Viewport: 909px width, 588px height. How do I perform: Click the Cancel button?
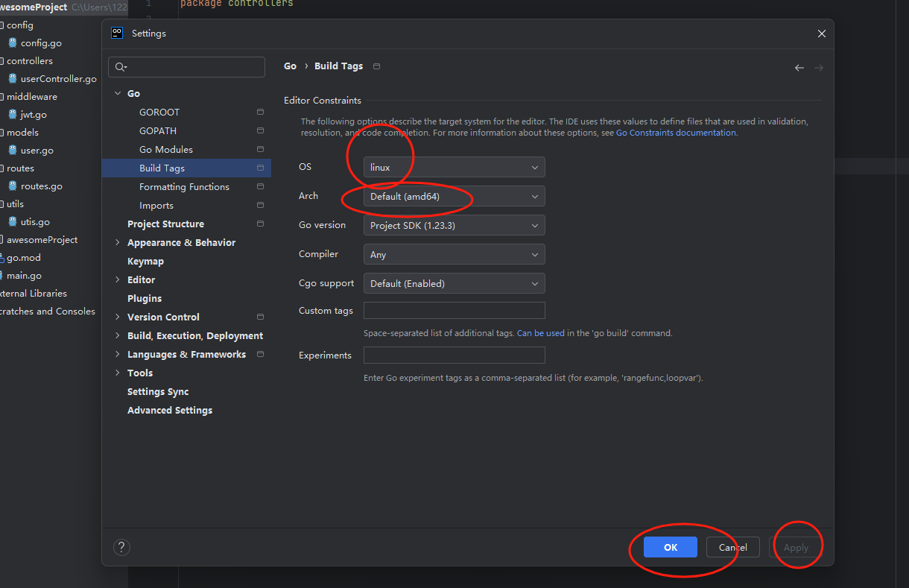(732, 548)
